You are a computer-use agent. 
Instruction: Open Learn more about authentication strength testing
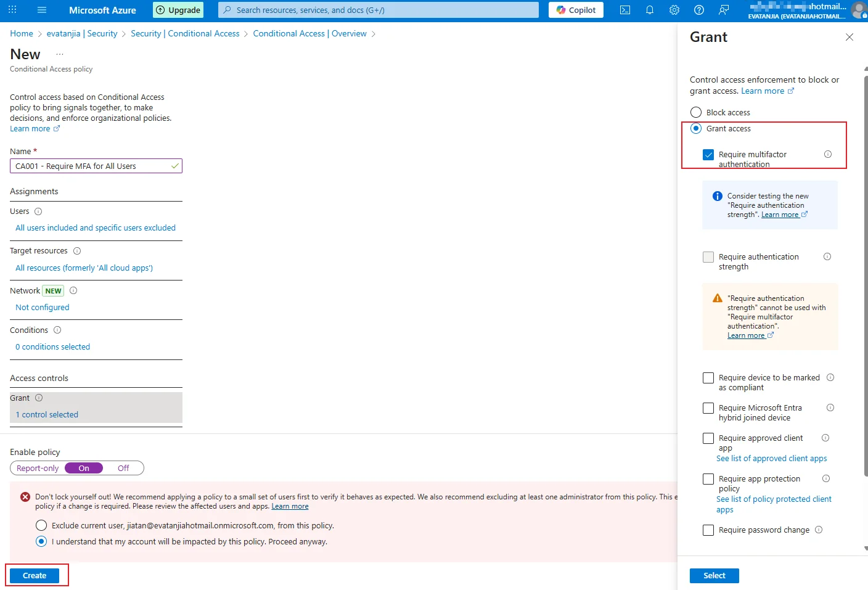tap(784, 215)
